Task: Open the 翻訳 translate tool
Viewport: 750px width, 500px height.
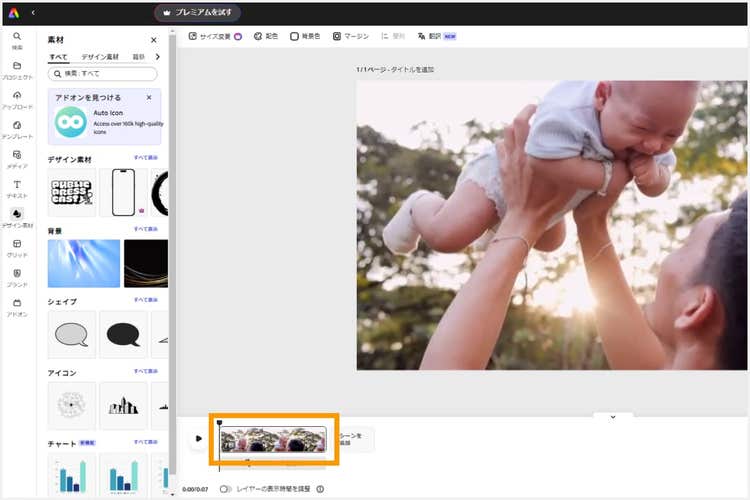Action: click(436, 36)
